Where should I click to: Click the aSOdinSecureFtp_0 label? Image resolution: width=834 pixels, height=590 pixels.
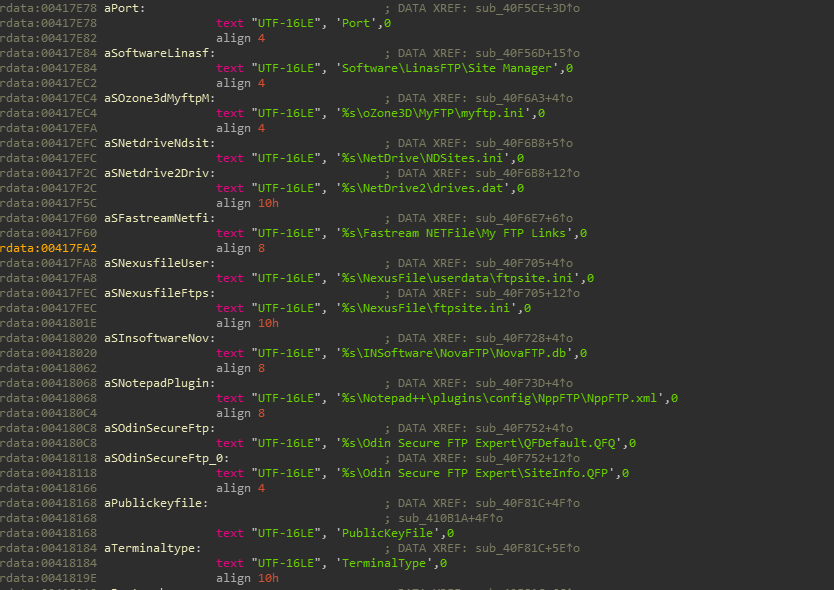166,458
